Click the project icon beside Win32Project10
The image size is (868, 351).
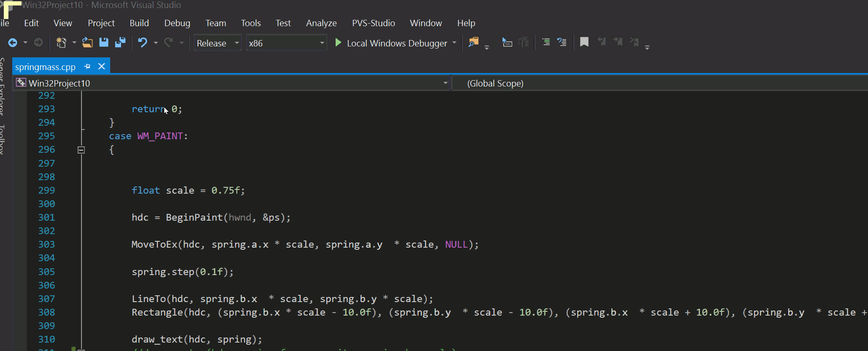pos(21,83)
